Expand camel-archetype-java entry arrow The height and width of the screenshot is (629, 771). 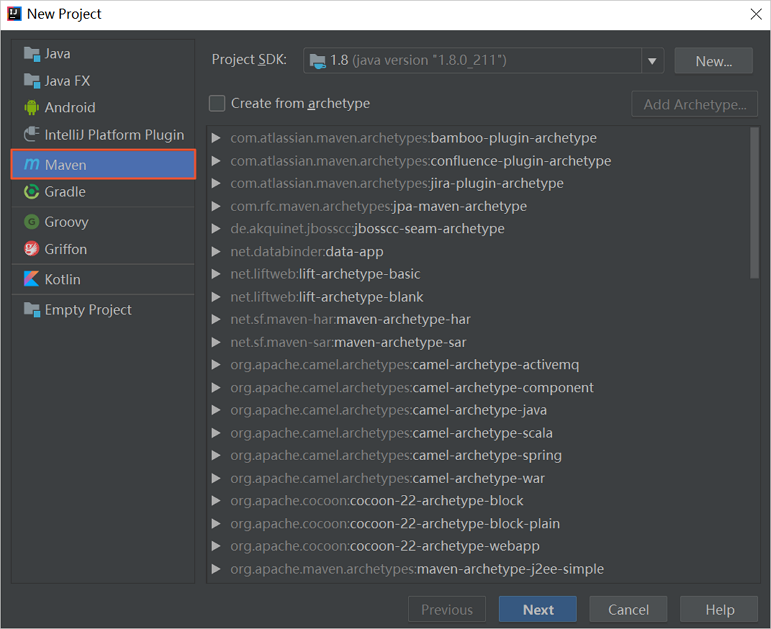pyautogui.click(x=216, y=410)
